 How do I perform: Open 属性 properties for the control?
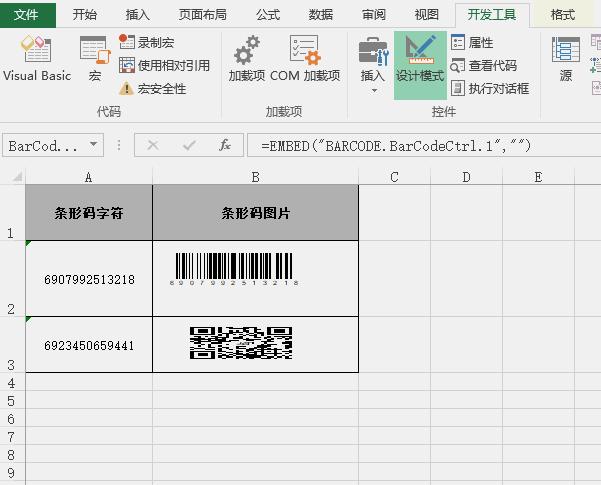pyautogui.click(x=472, y=42)
